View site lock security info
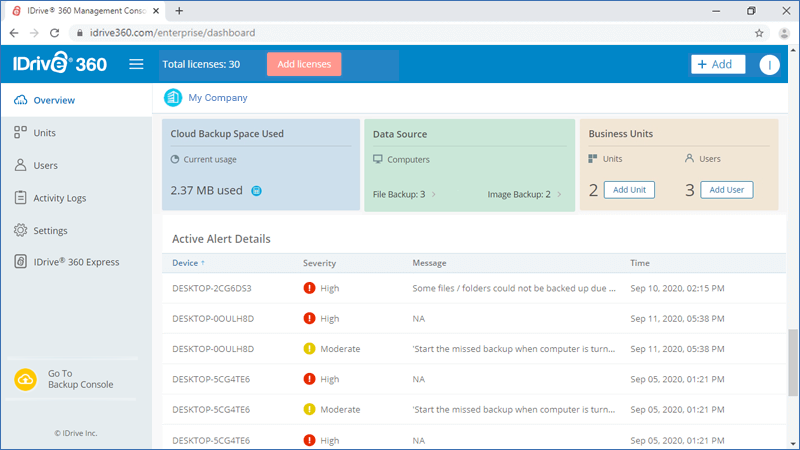Screen dimensions: 800x450 click(x=80, y=33)
